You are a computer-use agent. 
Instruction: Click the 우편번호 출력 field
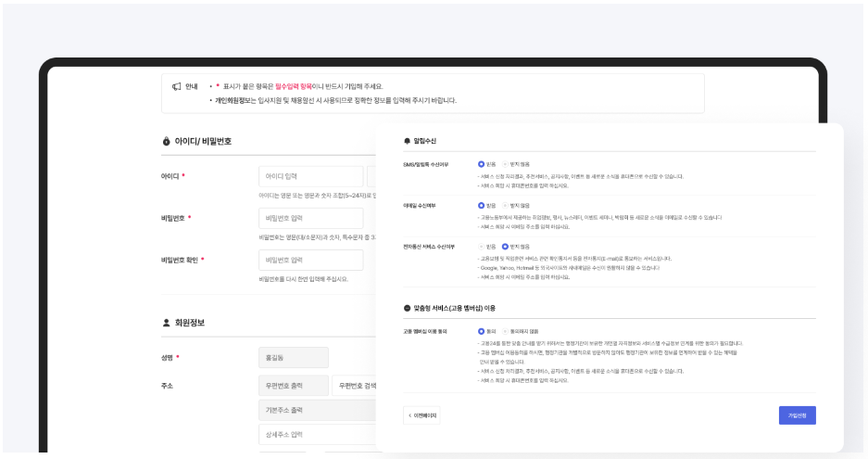click(294, 386)
